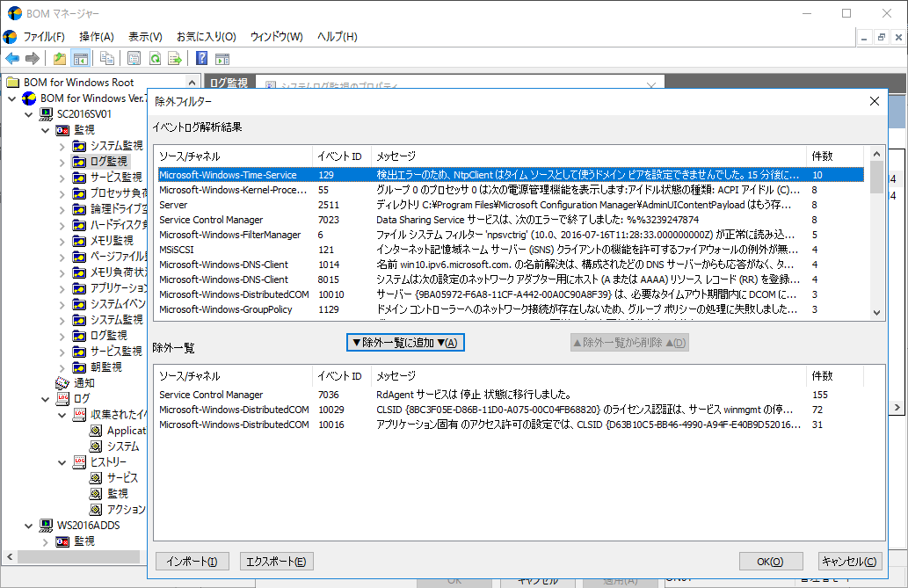Expand the first システム監視 tree node

pos(62,146)
